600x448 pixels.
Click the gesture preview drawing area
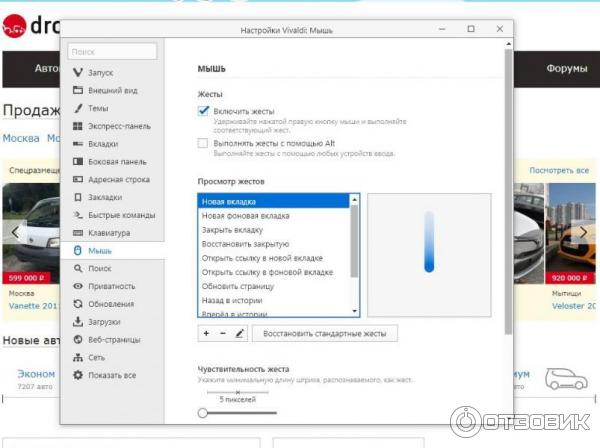429,255
